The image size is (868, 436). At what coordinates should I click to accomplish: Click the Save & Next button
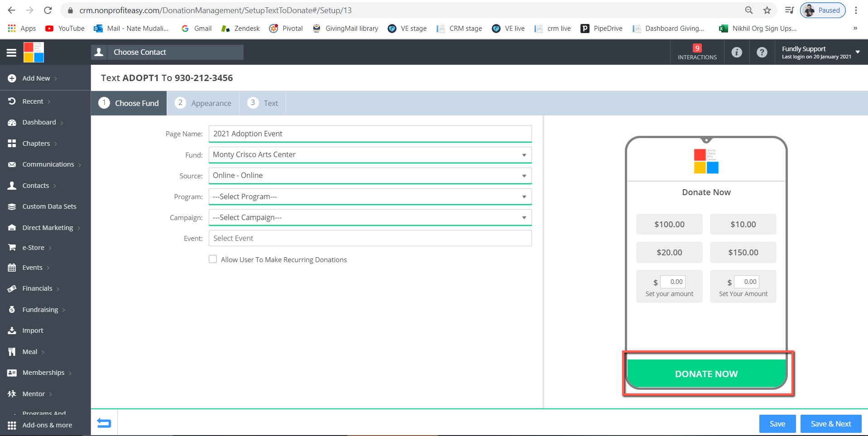(831, 424)
